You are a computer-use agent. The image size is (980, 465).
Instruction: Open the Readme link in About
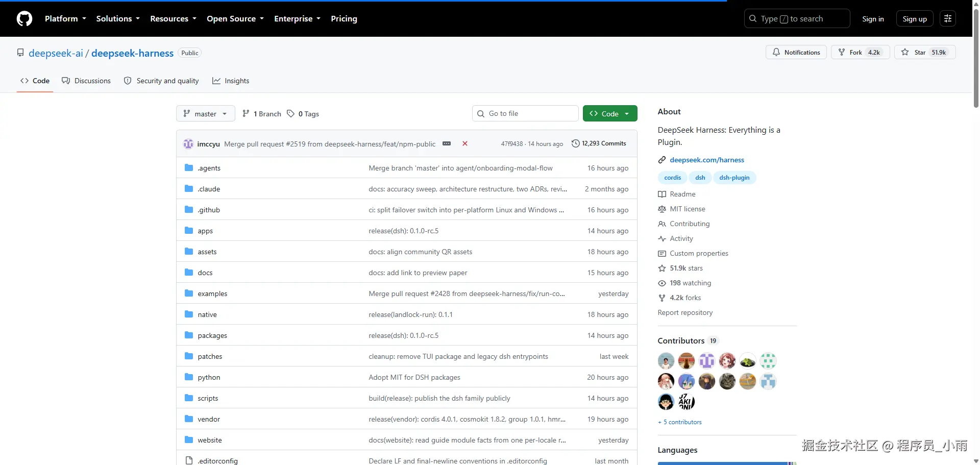pos(677,194)
